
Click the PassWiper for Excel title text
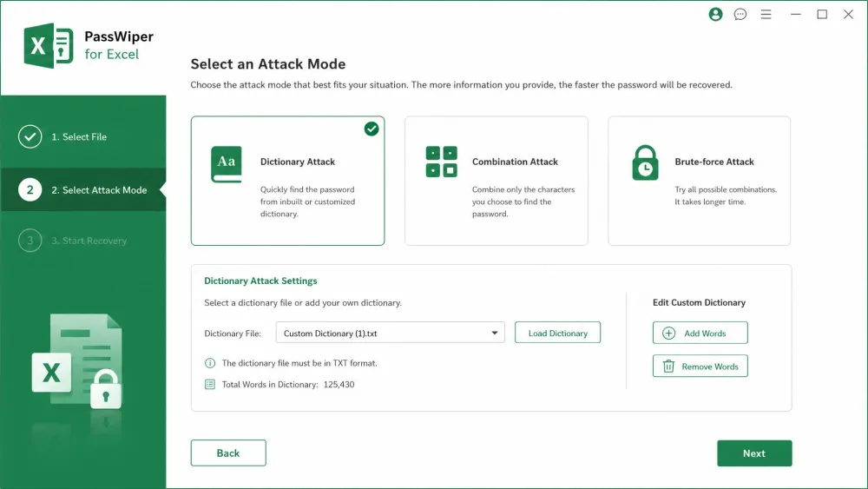point(119,45)
